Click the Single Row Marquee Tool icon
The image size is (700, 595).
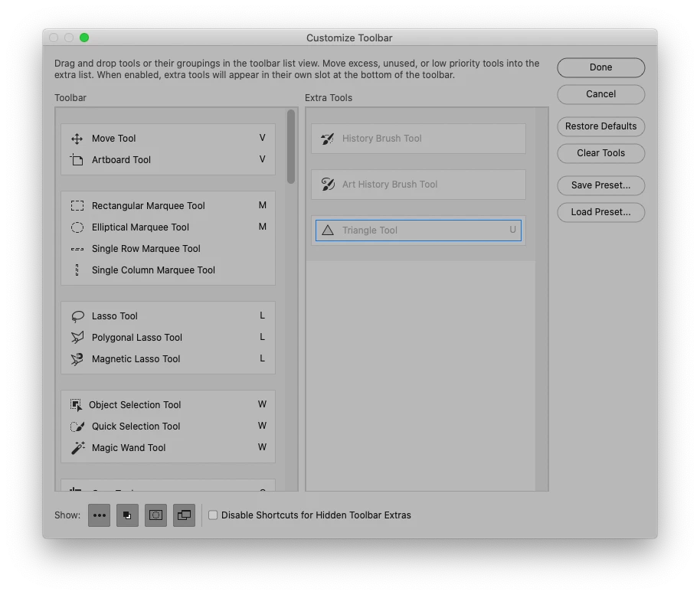pos(77,249)
